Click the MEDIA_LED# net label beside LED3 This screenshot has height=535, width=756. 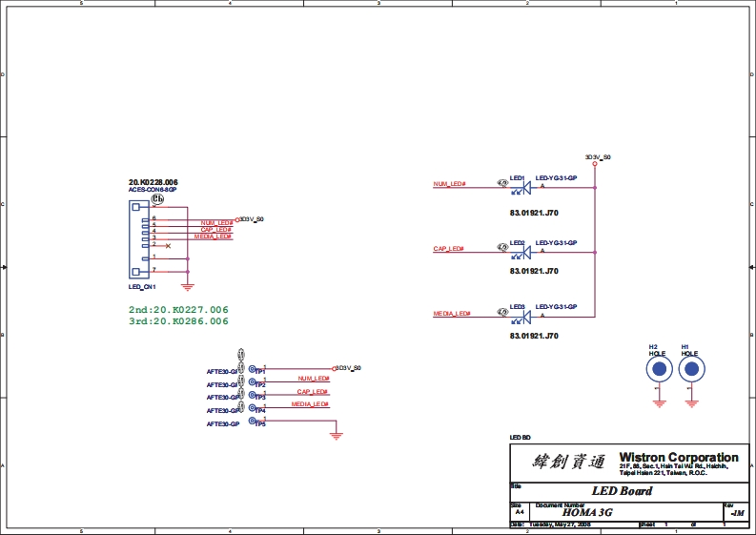tap(452, 314)
